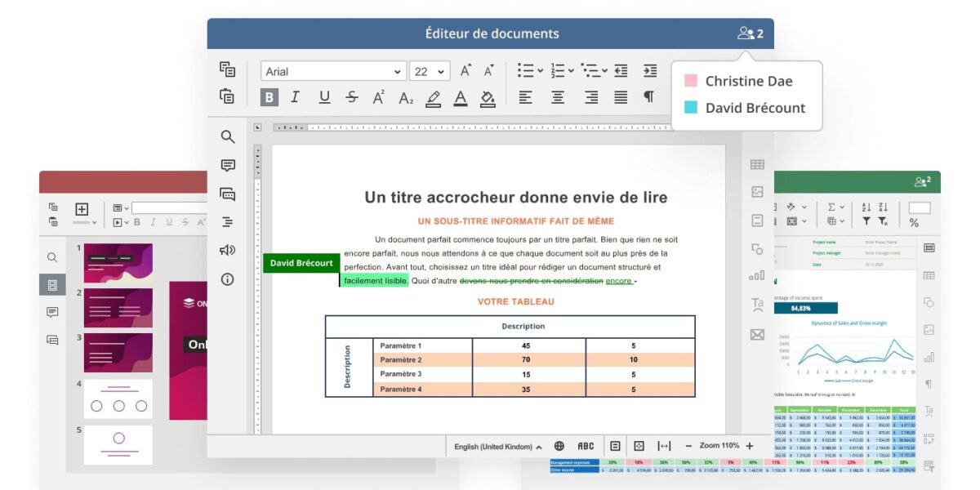This screenshot has width=980, height=490.
Task: Follow the underlined encore hyperlink in the text
Action: [618, 280]
